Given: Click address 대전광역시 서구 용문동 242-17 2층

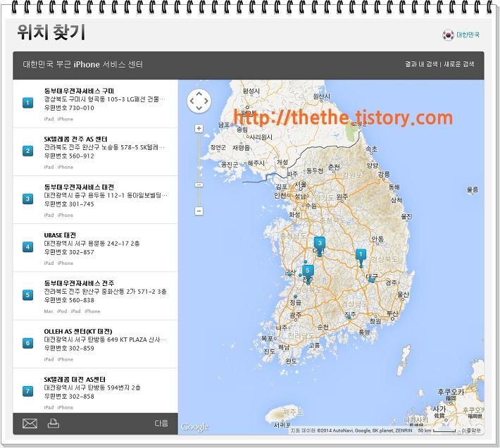Looking at the screenshot, I should (92, 244).
